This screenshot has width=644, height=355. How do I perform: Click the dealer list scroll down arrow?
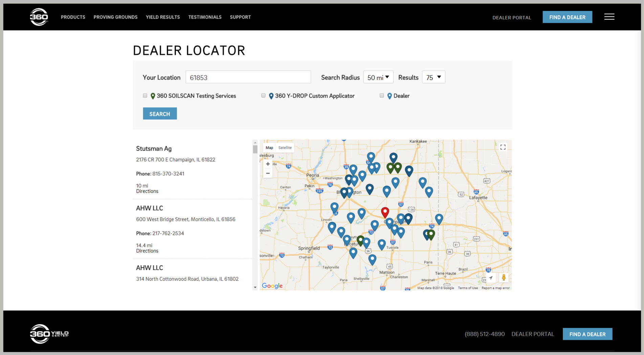(255, 287)
